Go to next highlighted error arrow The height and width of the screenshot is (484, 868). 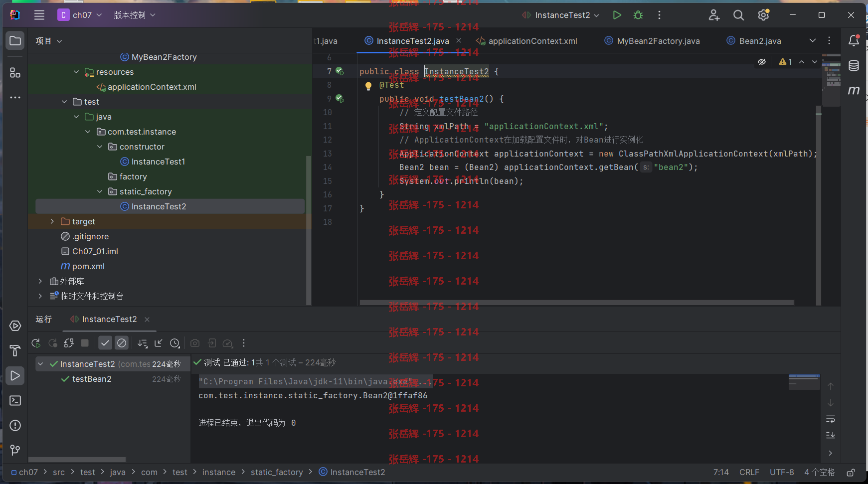point(815,62)
